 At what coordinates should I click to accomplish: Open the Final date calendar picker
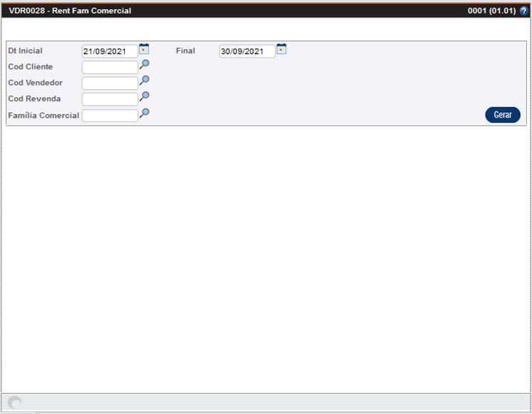[x=281, y=49]
